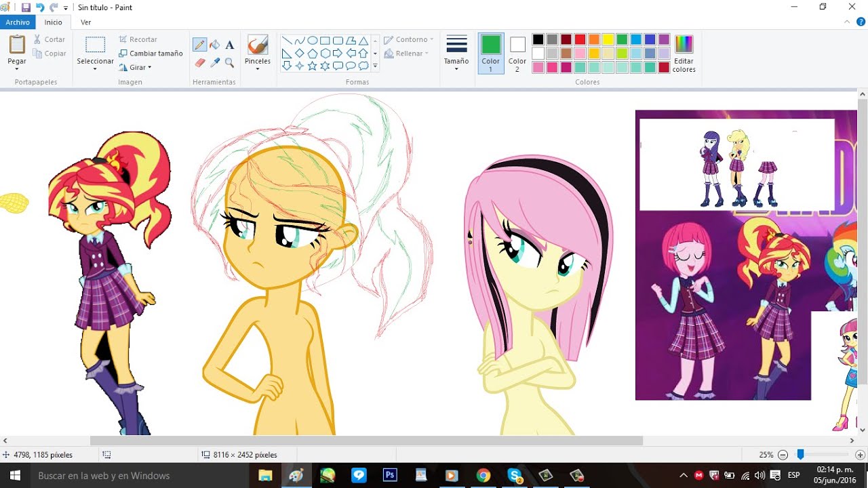The width and height of the screenshot is (868, 488).
Task: Open Photoshop from the taskbar
Action: click(390, 475)
